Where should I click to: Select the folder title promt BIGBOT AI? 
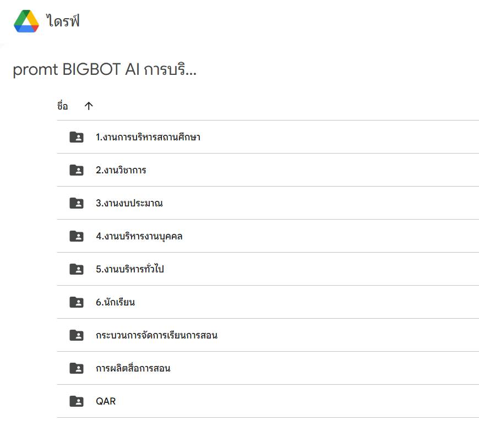pyautogui.click(x=105, y=69)
